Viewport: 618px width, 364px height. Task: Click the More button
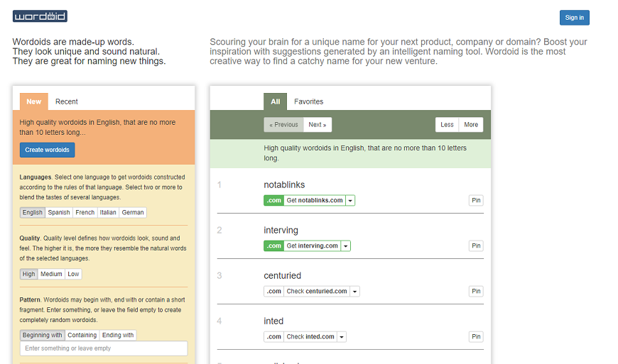(471, 125)
